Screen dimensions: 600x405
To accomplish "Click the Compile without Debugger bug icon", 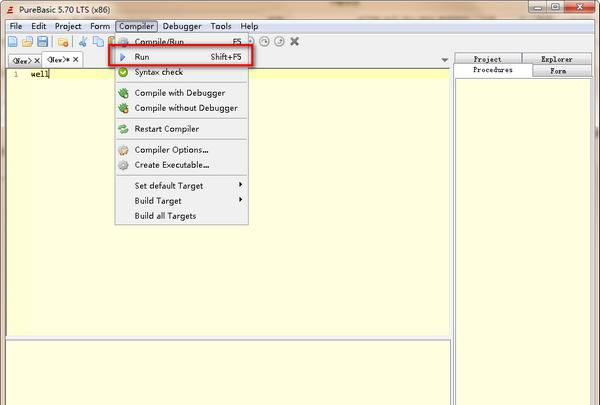I will (123, 108).
